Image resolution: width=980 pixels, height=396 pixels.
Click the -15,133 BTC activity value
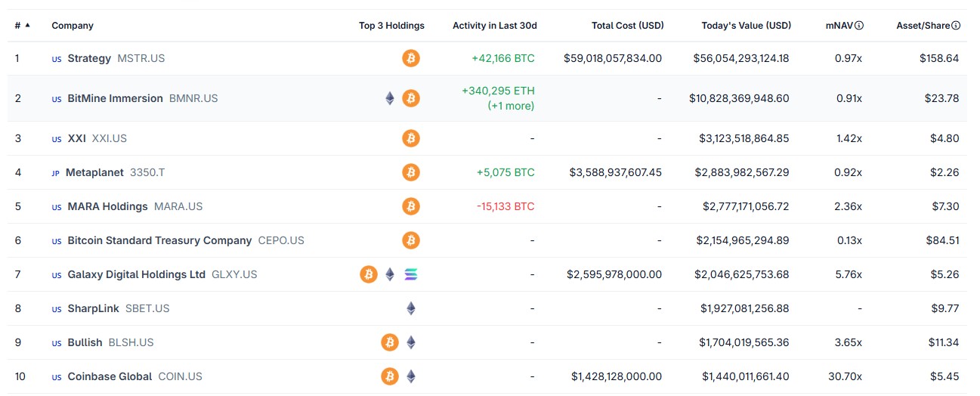coord(505,206)
